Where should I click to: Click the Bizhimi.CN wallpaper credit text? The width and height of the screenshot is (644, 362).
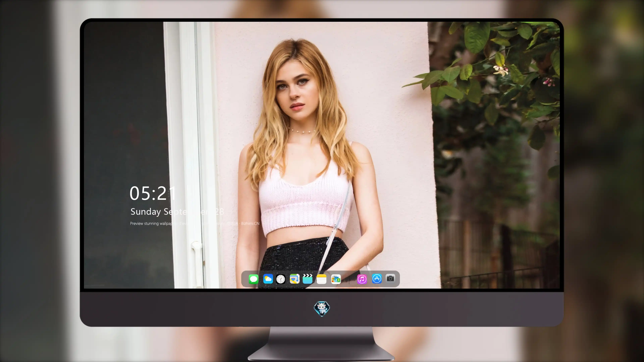coord(250,223)
